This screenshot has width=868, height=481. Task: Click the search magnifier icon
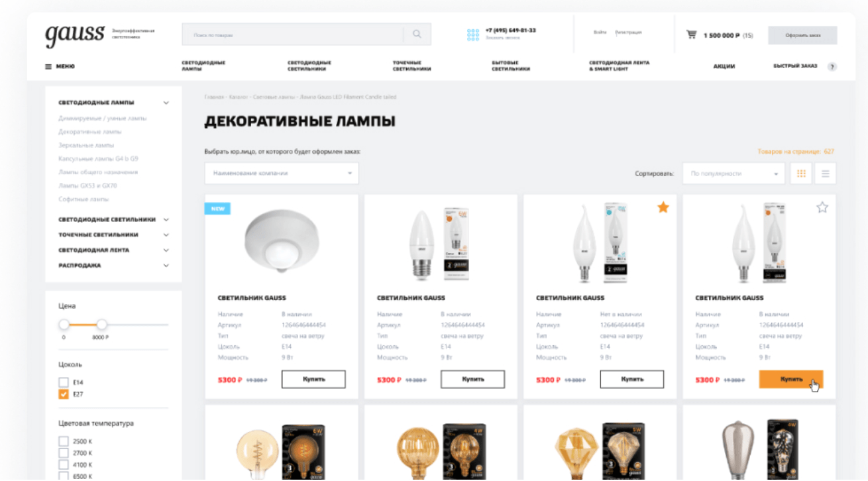(x=417, y=34)
